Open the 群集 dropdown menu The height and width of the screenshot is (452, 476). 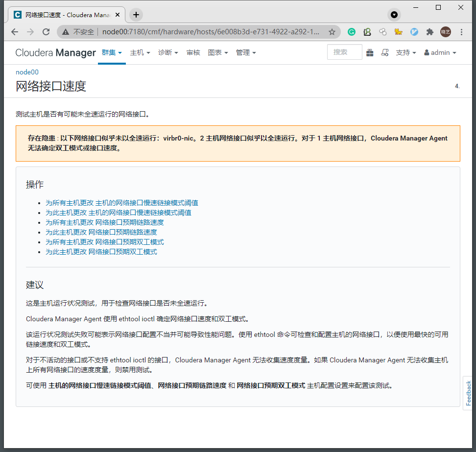click(112, 53)
